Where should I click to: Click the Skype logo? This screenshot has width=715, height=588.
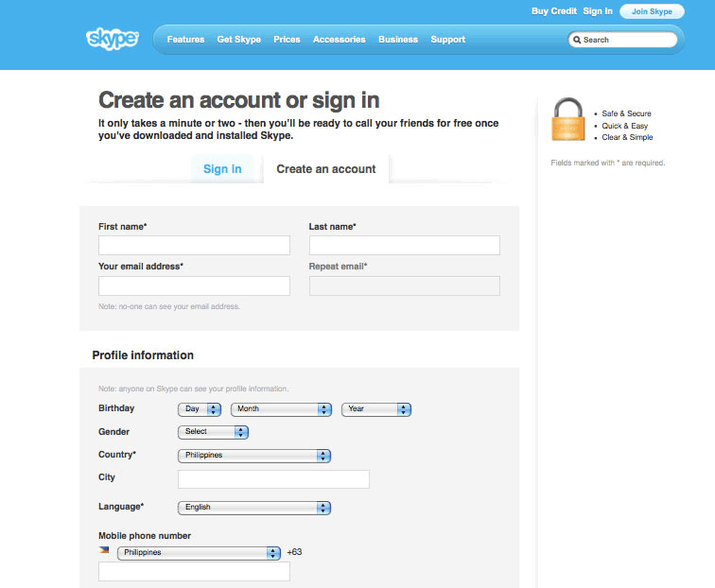[113, 39]
